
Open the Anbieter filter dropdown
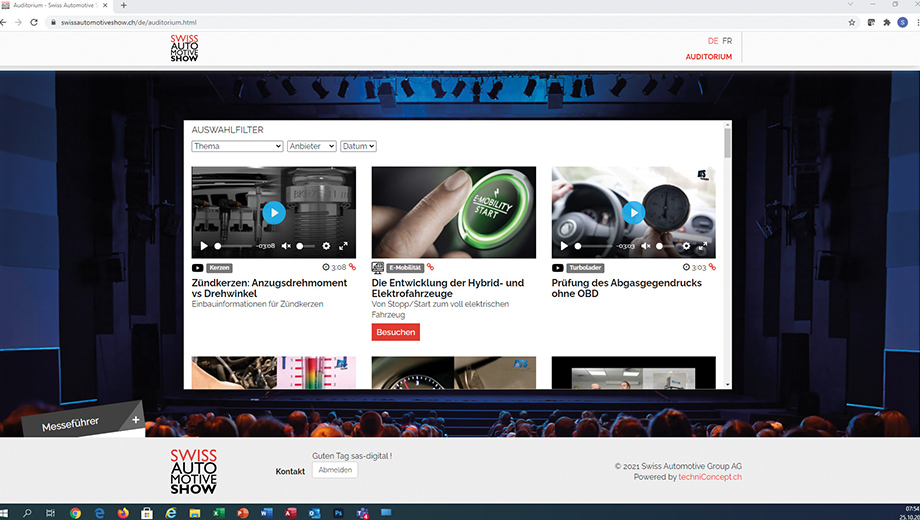(x=312, y=146)
